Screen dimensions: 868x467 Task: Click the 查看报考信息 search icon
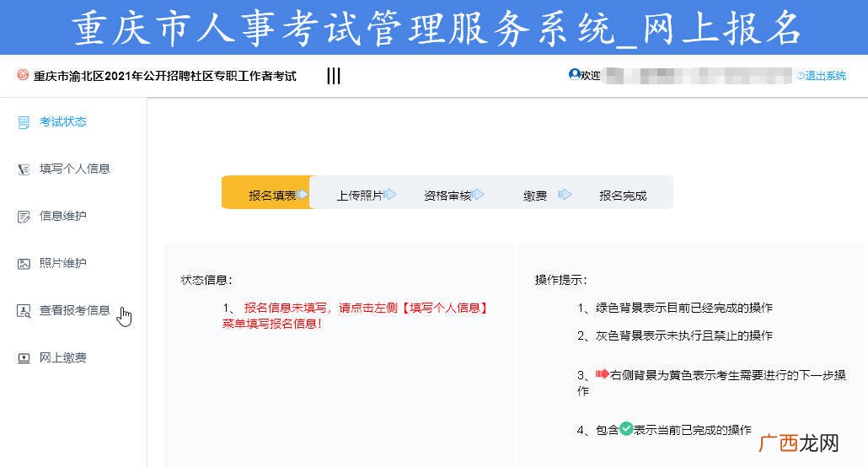coord(24,311)
